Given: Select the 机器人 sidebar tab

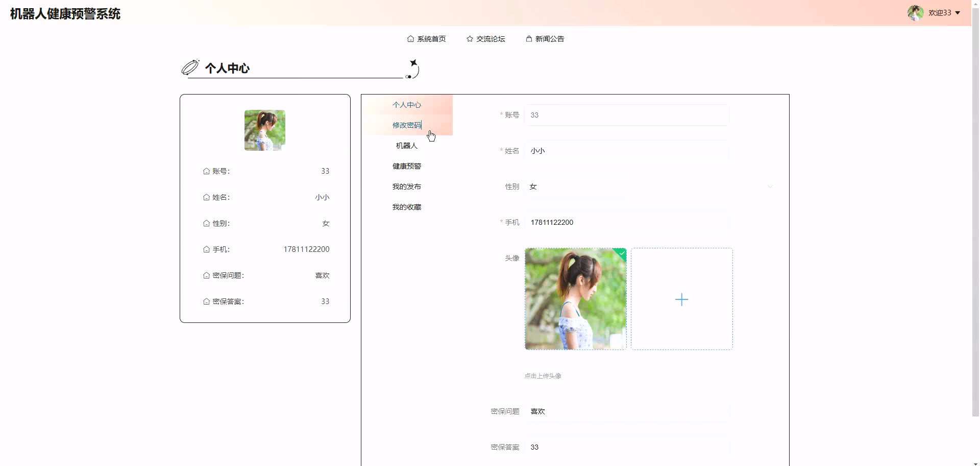Looking at the screenshot, I should click(x=407, y=146).
